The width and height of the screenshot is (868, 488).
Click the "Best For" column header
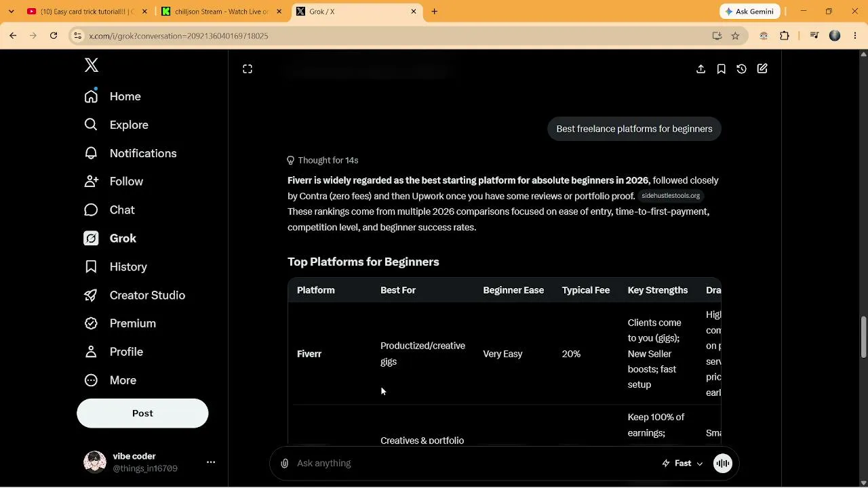pyautogui.click(x=398, y=290)
